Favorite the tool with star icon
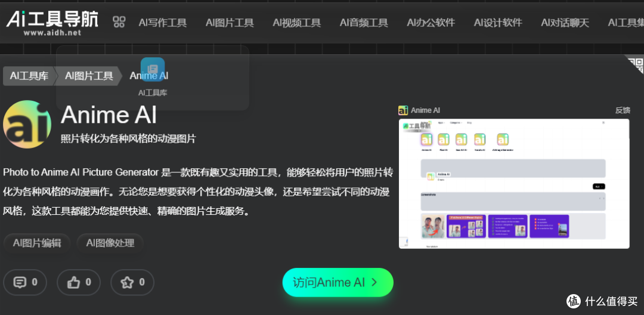 (x=132, y=282)
